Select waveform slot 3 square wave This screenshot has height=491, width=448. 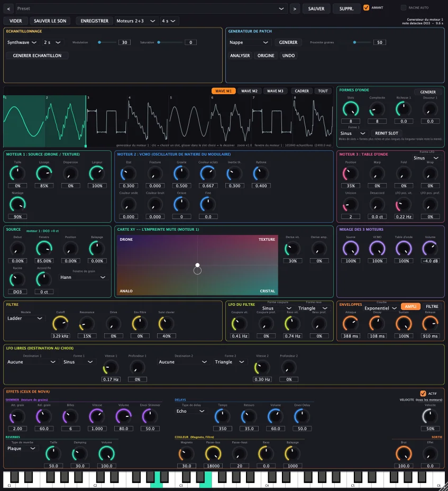[106, 121]
